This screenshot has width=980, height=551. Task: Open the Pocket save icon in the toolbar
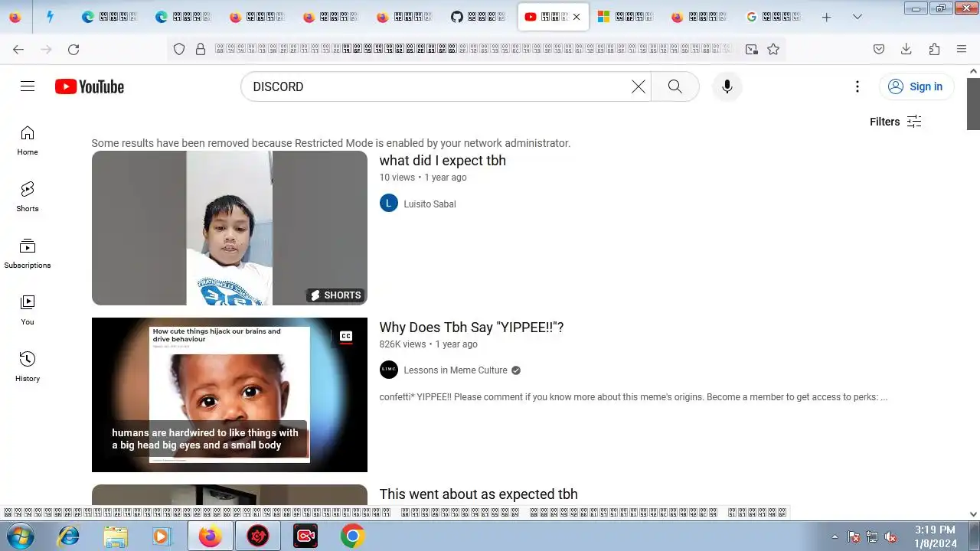(x=879, y=49)
